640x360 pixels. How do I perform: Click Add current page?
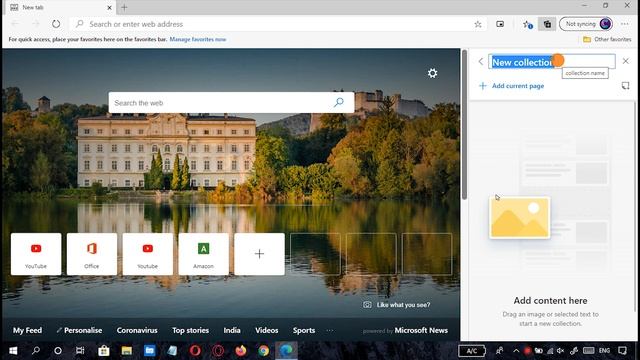[x=512, y=86]
